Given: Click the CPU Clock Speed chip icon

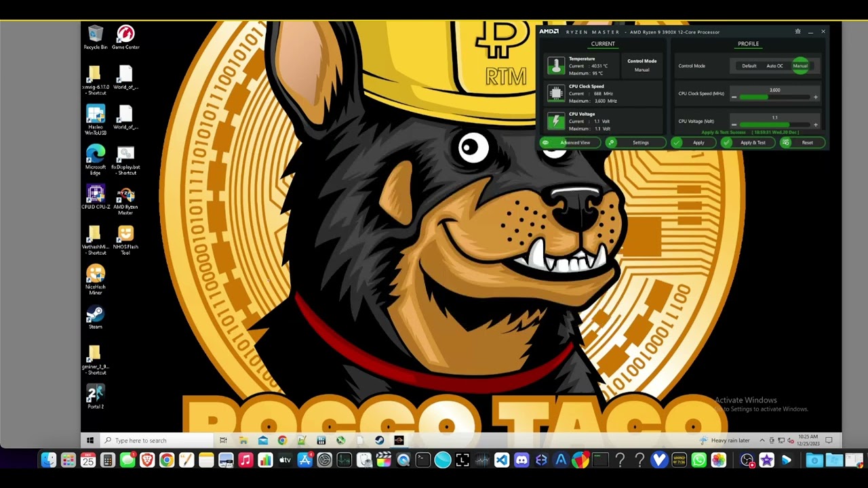Looking at the screenshot, I should 556,94.
